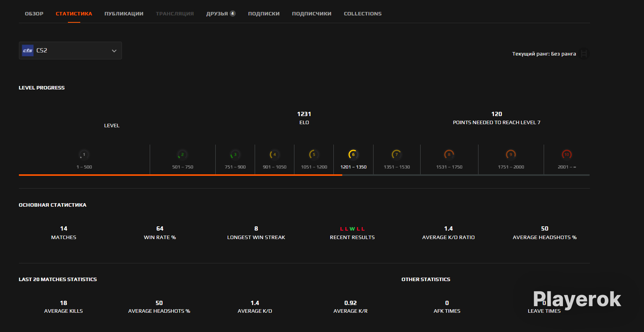Select the level 9 badge icon
Viewport: 644px width, 332px height.
(510, 155)
